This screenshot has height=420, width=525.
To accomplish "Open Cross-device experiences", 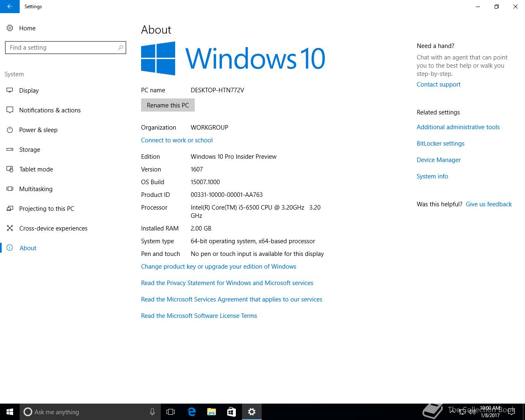I will pos(53,228).
